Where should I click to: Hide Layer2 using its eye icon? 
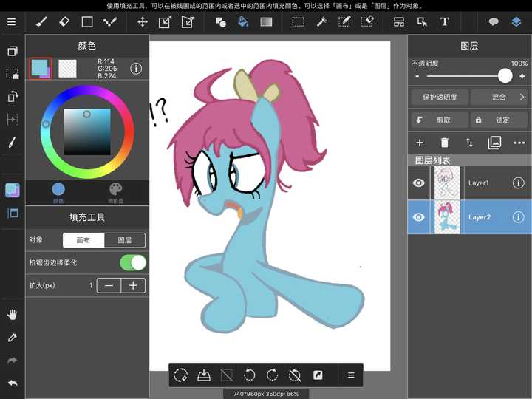[419, 217]
